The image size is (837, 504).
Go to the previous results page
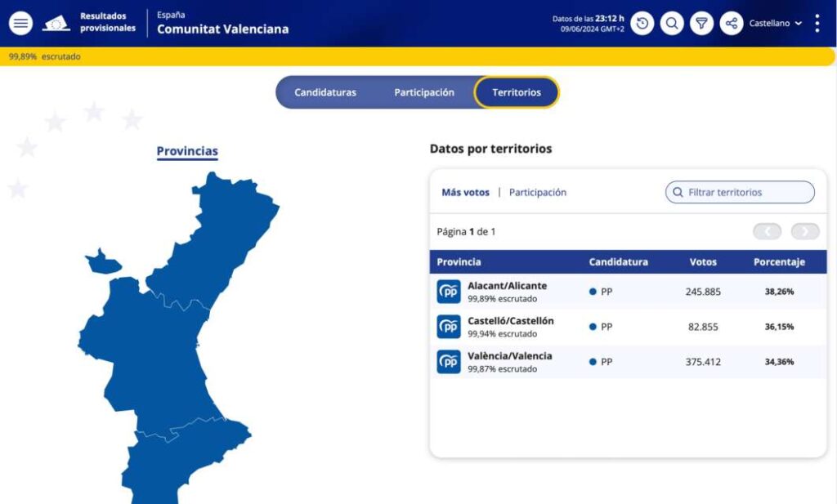pyautogui.click(x=767, y=231)
